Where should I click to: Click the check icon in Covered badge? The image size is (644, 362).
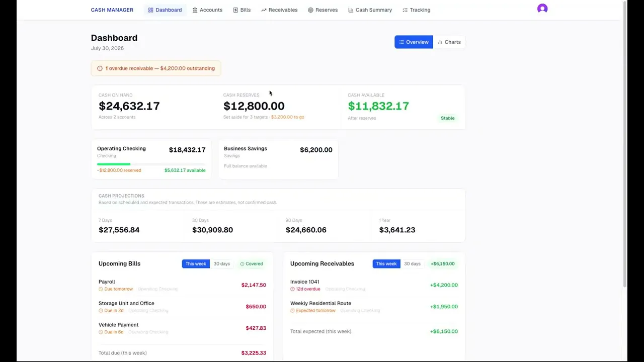[242, 264]
